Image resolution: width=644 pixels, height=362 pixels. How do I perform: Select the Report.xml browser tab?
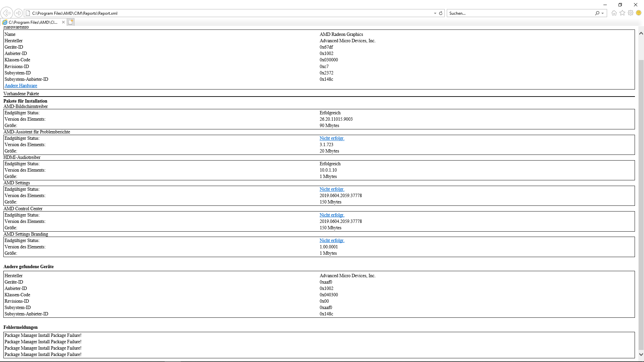33,22
